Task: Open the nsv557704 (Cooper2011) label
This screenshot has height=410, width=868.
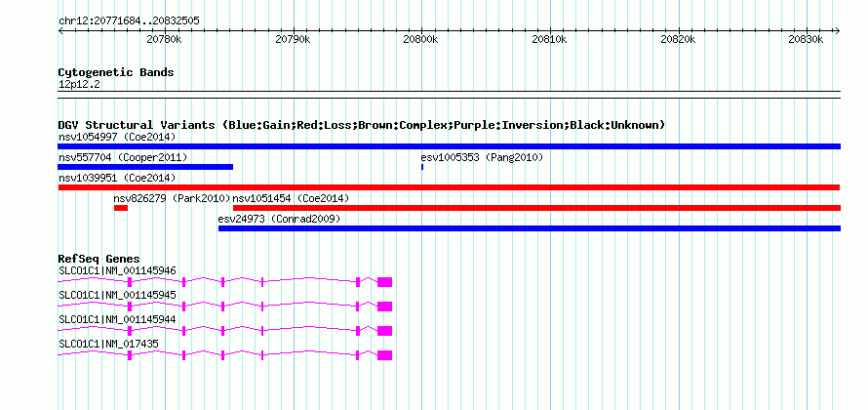Action: click(x=123, y=157)
